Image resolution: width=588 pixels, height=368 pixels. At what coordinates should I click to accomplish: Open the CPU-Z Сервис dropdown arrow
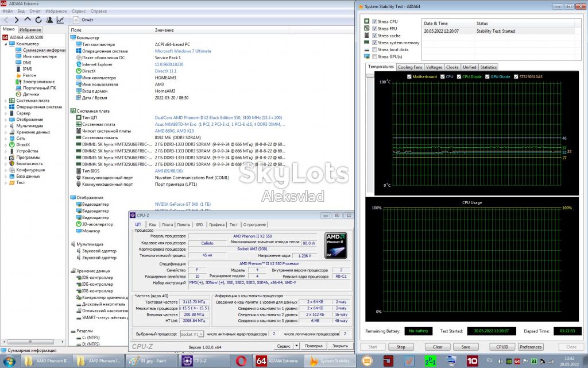pos(296,346)
